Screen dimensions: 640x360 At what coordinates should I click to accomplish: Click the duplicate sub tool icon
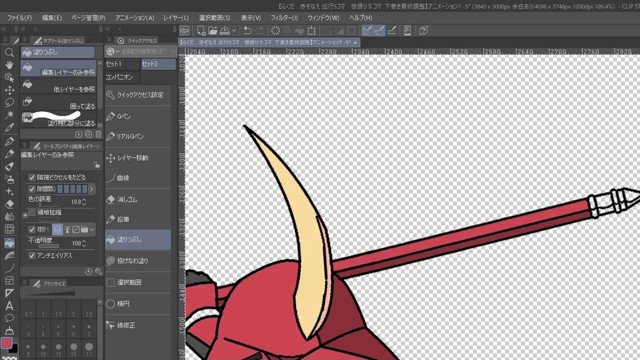[x=88, y=134]
